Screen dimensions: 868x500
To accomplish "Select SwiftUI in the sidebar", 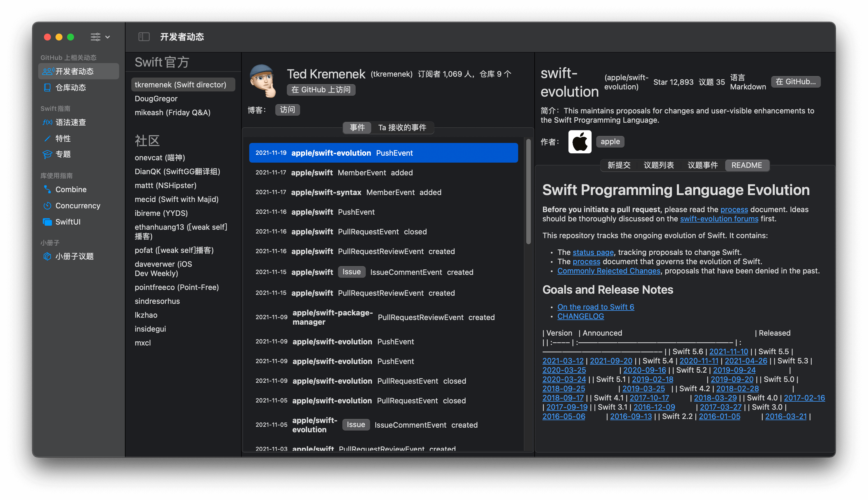I will [x=79, y=222].
